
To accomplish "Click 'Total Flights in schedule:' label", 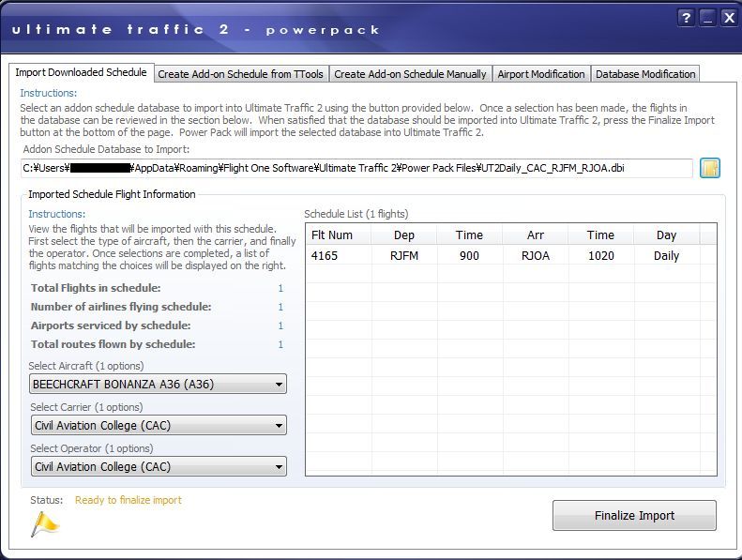I will [96, 288].
